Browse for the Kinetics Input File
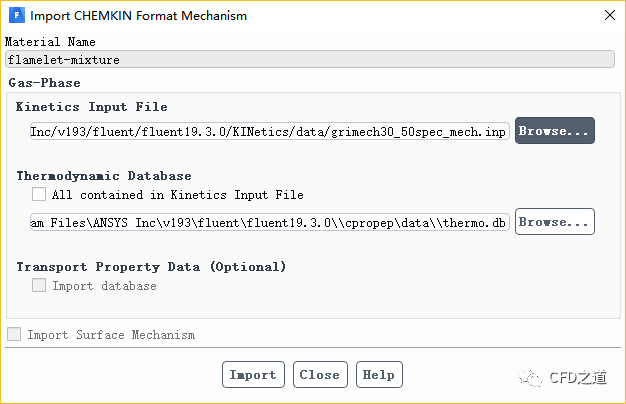 [555, 131]
